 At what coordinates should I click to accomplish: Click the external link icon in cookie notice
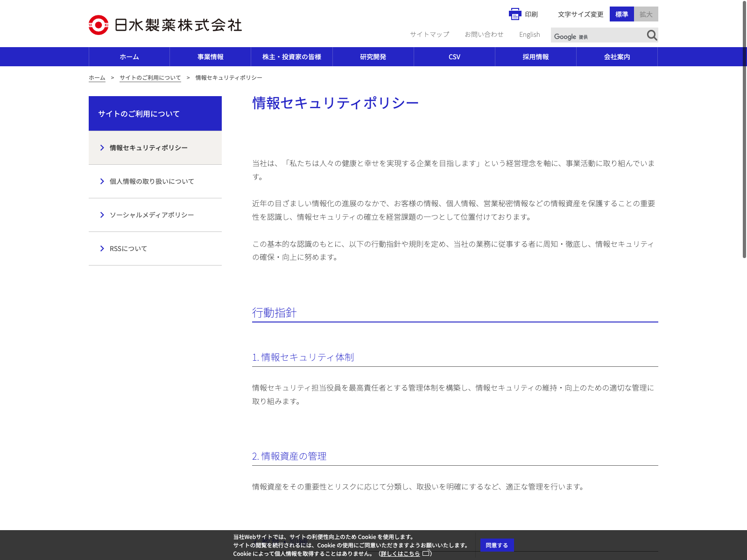click(425, 553)
